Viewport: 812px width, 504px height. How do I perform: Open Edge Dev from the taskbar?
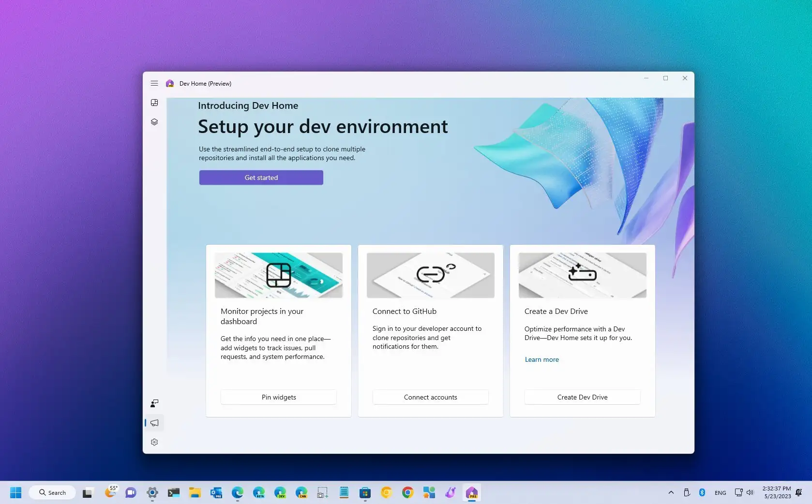[280, 492]
